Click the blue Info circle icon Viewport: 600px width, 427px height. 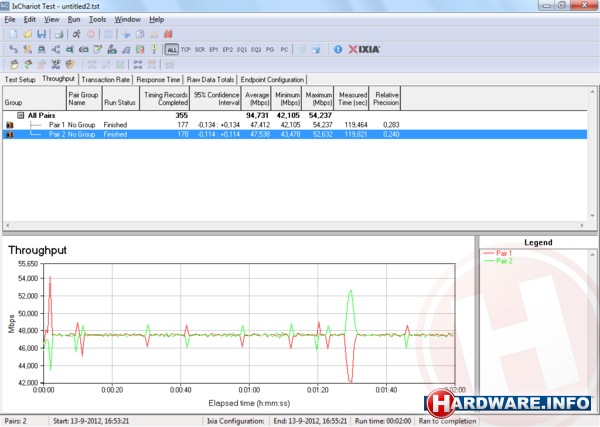338,49
